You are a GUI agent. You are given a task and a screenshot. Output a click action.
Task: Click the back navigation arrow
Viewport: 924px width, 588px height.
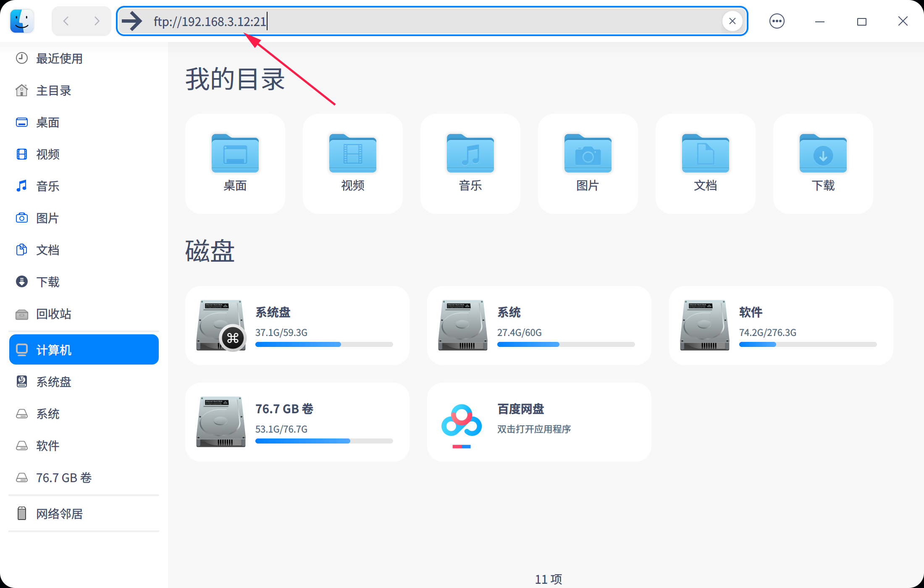(66, 21)
